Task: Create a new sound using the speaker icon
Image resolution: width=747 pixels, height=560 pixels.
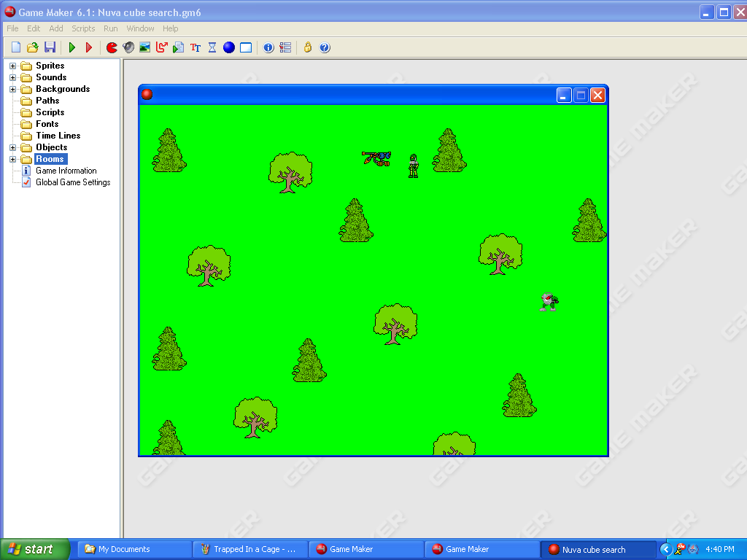Action: 128,47
